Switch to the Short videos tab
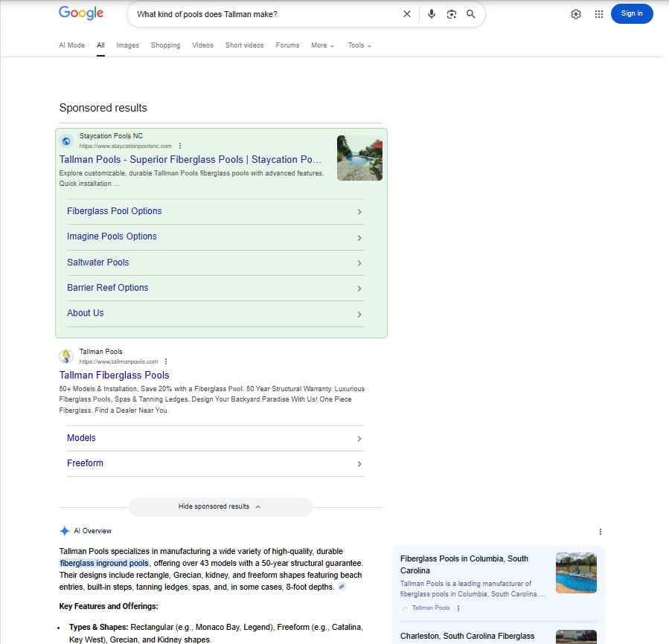This screenshot has width=669, height=644. point(245,45)
